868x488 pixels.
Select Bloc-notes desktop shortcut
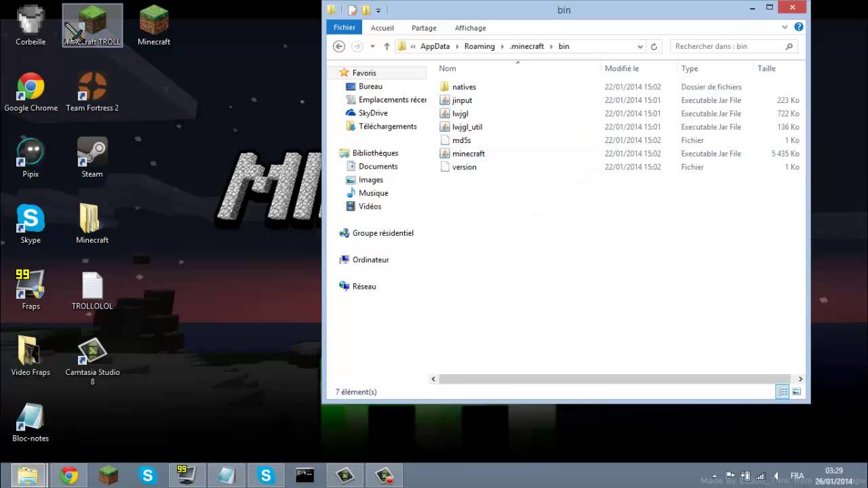click(x=31, y=422)
